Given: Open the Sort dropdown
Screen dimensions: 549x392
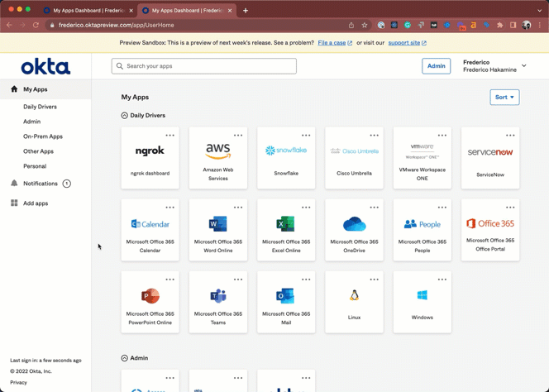Looking at the screenshot, I should [504, 98].
